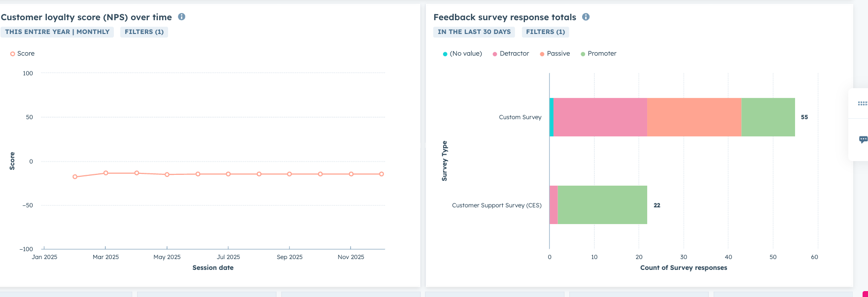Click info icon beside Customer loyalty score title
Screen dimensions: 868x297
pos(181,17)
